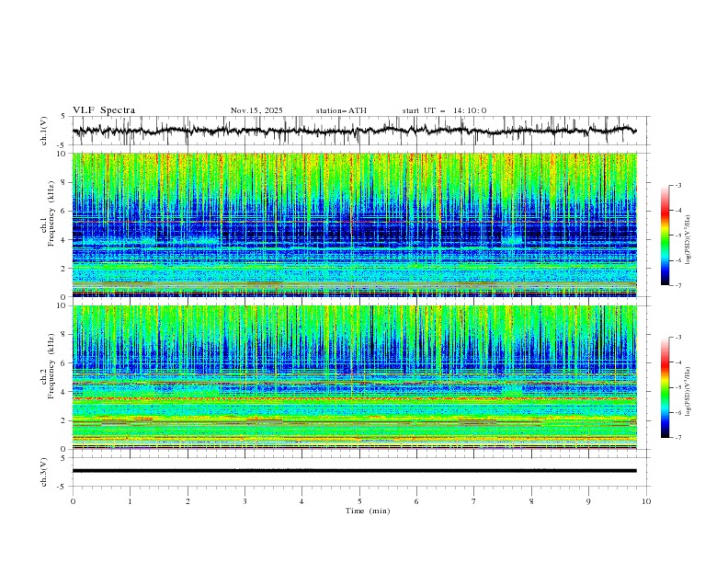Screen dimensions: 728x563
Task: Click the "-3" tick on ch.2 colorbar
Action: pyautogui.click(x=678, y=338)
